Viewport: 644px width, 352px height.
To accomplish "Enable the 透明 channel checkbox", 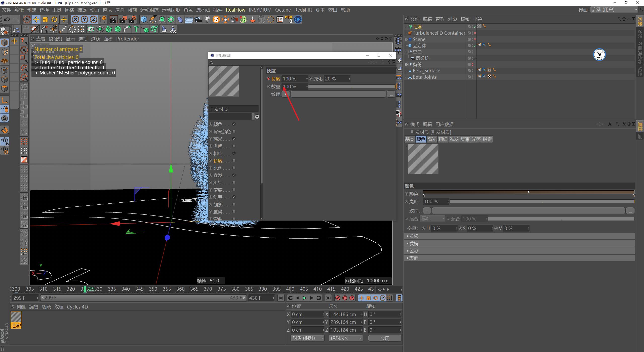I will (234, 146).
